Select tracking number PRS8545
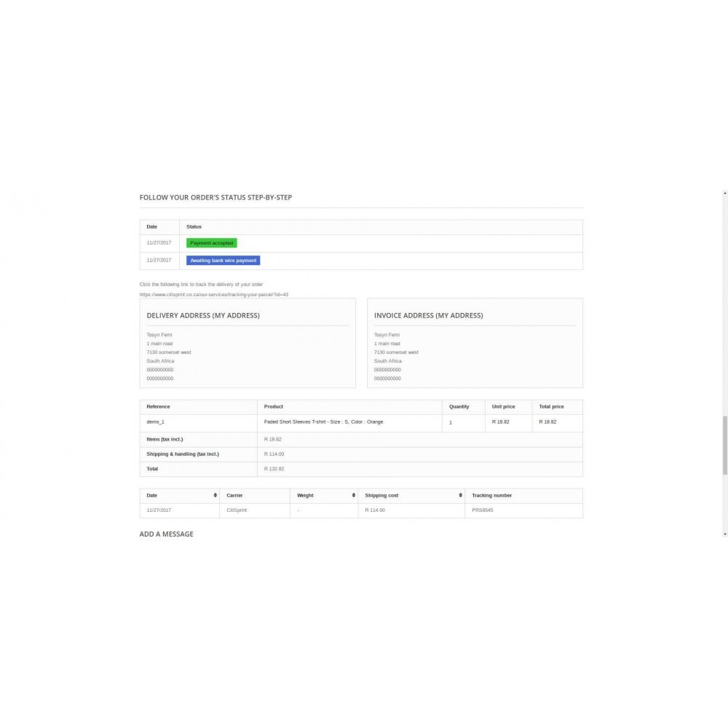Viewport: 728px width, 728px height. pyautogui.click(x=483, y=510)
